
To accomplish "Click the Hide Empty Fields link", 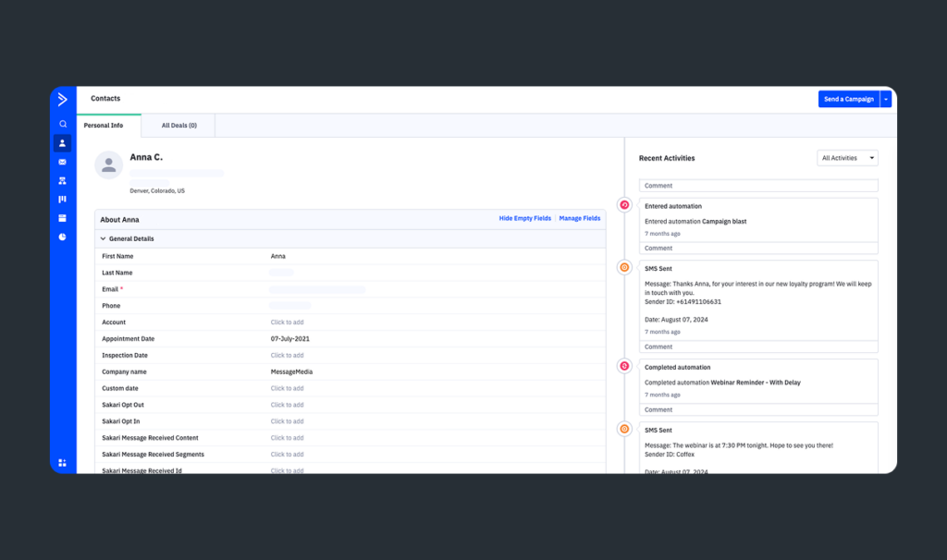I will click(525, 218).
